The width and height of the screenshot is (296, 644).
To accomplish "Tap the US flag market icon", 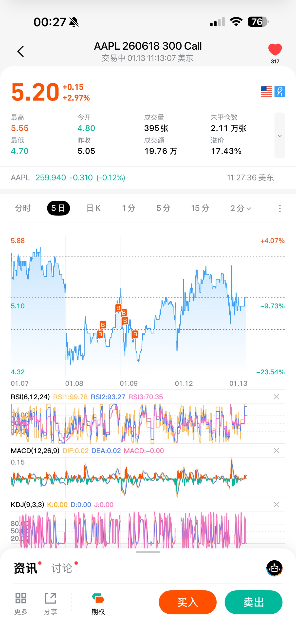I will pyautogui.click(x=266, y=92).
